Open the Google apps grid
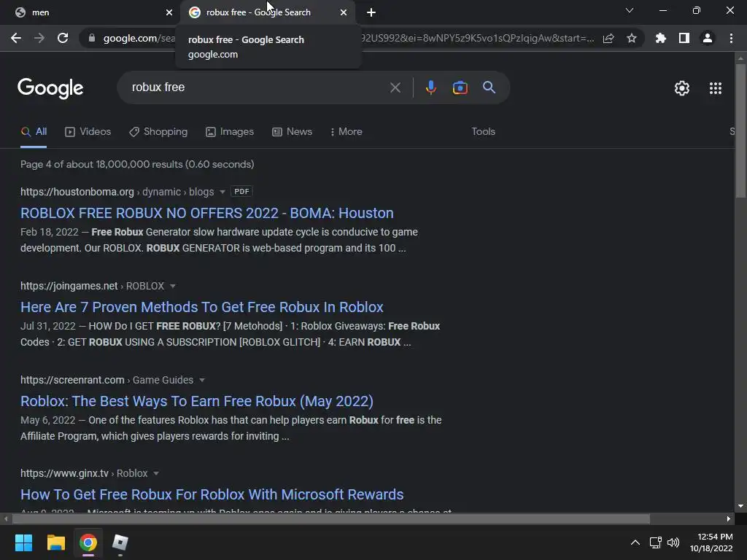This screenshot has width=747, height=560. 716,88
